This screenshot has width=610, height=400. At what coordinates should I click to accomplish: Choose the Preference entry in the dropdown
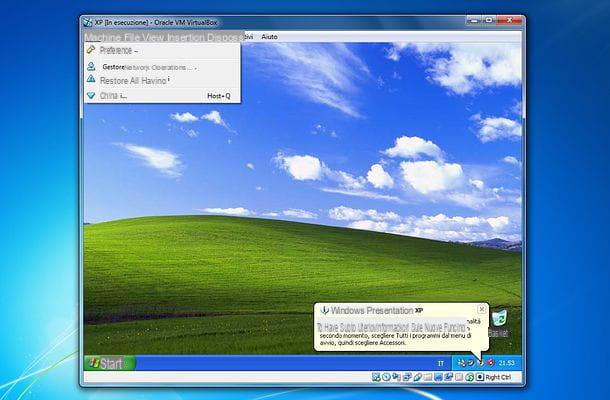pyautogui.click(x=162, y=50)
